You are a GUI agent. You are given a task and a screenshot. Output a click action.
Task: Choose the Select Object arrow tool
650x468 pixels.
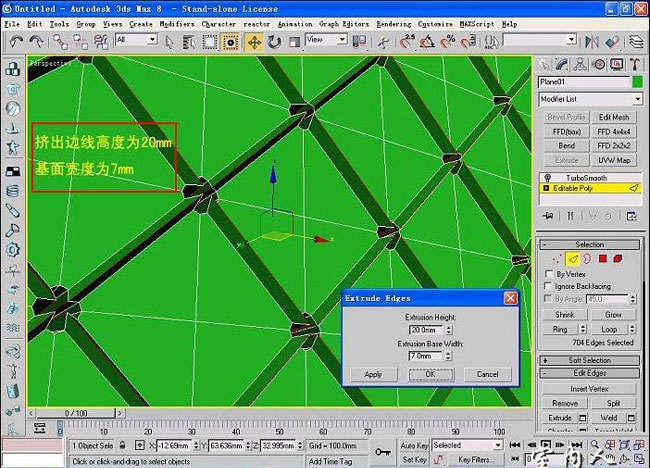tap(169, 41)
